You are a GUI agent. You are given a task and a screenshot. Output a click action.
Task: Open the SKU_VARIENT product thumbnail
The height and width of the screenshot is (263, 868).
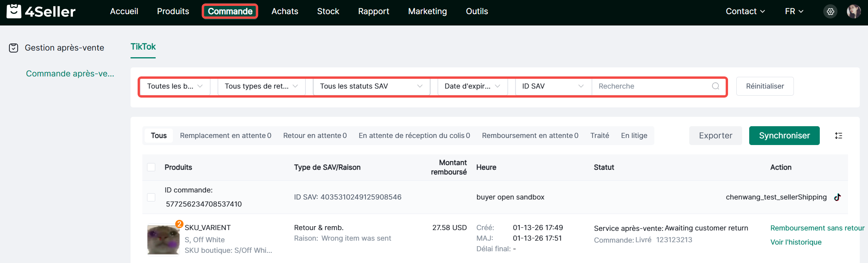(163, 240)
